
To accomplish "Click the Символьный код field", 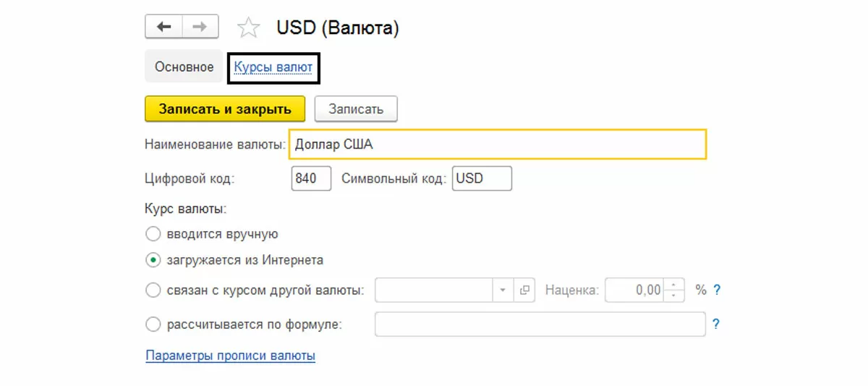I will click(481, 178).
